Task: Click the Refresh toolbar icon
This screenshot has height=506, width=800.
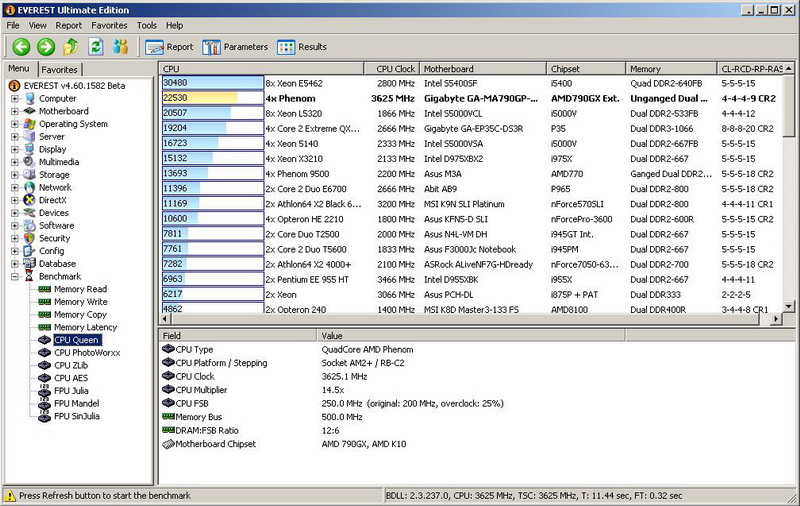Action: coord(95,47)
